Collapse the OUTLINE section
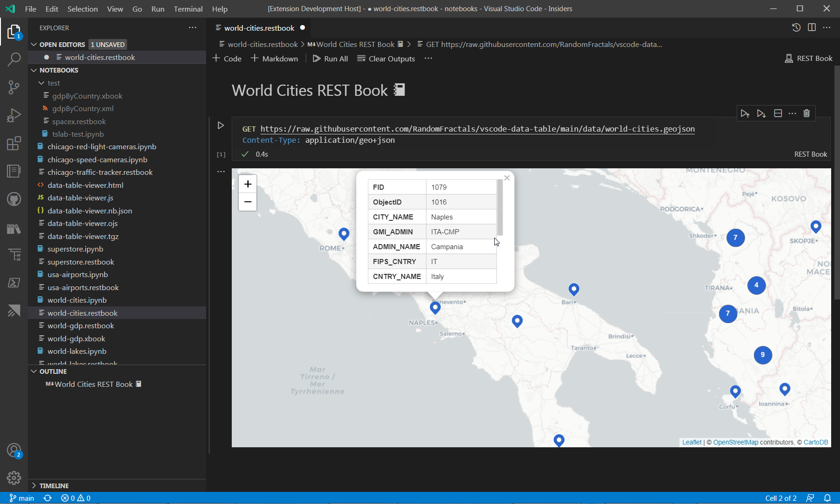840x504 pixels. pos(34,371)
